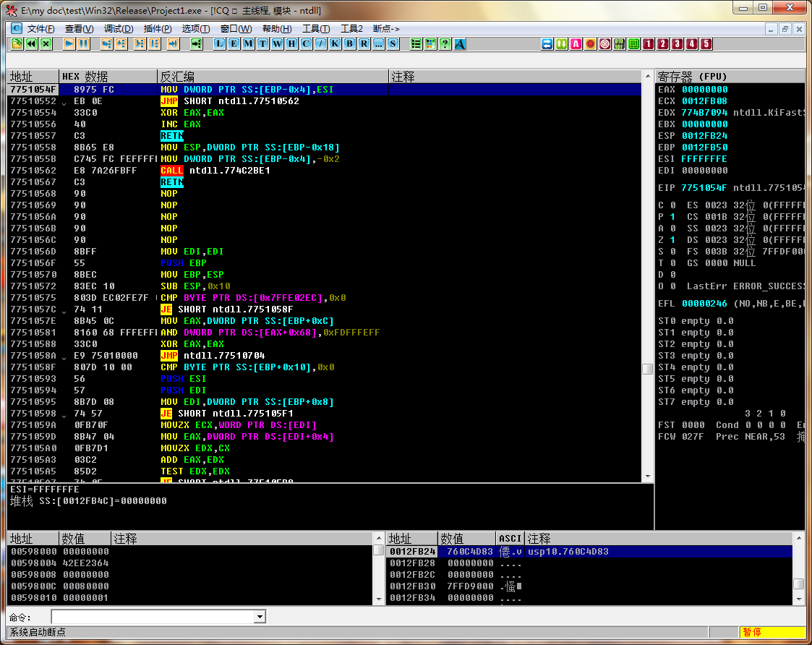This screenshot has width=812, height=645.
Task: Open the 调试(D) menu
Action: tap(118, 28)
